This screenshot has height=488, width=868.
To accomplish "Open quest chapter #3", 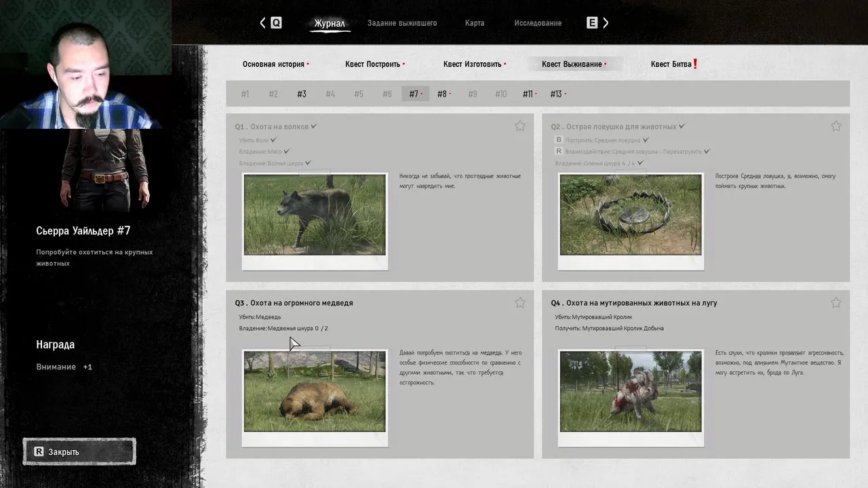I will click(302, 94).
